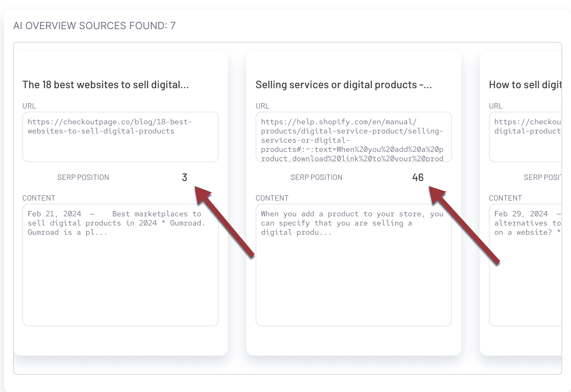This screenshot has width=571, height=392.
Task: Open 'Selling services or digital products' title
Action: coord(343,85)
